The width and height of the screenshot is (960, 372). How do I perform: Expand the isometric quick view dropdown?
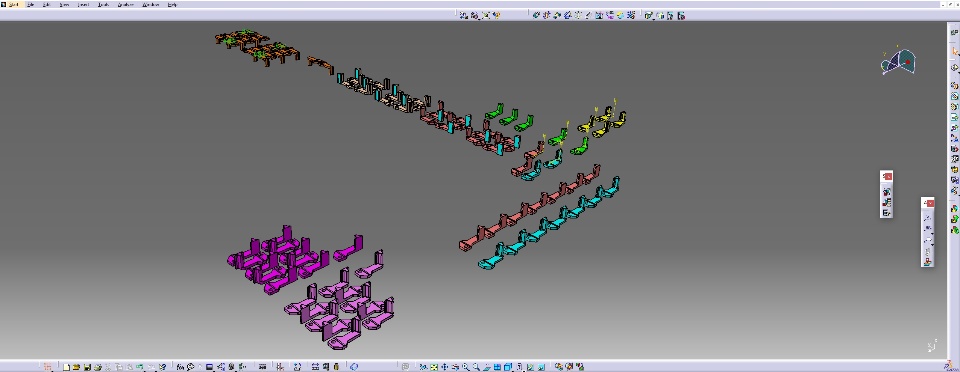(x=508, y=367)
